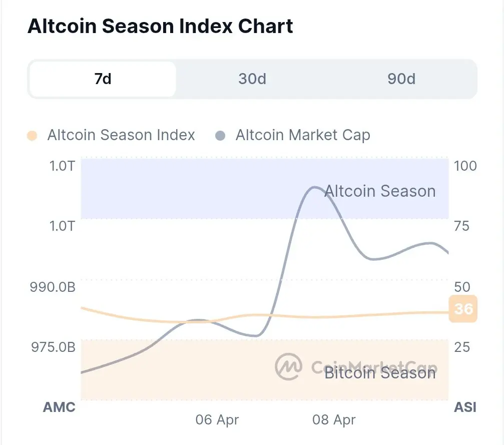Click the 06 Apr date axis label
Image resolution: width=504 pixels, height=445 pixels.
coord(217,420)
